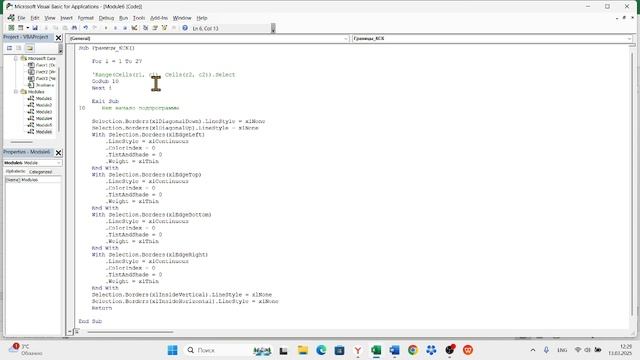The width and height of the screenshot is (640, 360).
Task: Click the Break pause icon
Action: (116, 28)
